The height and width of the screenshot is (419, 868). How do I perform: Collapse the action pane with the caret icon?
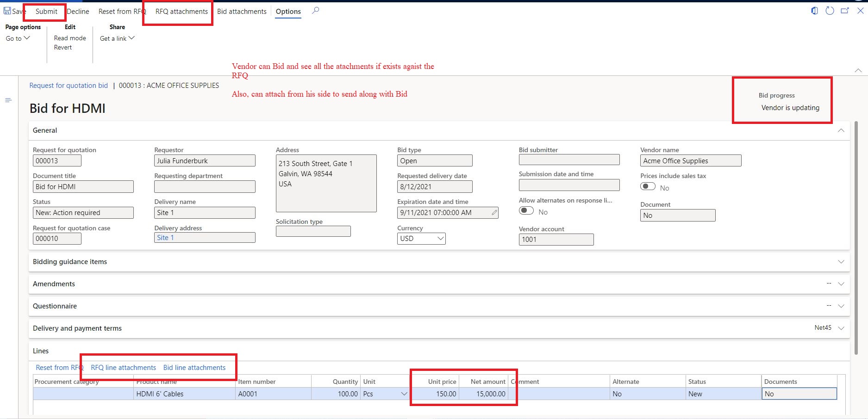[859, 70]
